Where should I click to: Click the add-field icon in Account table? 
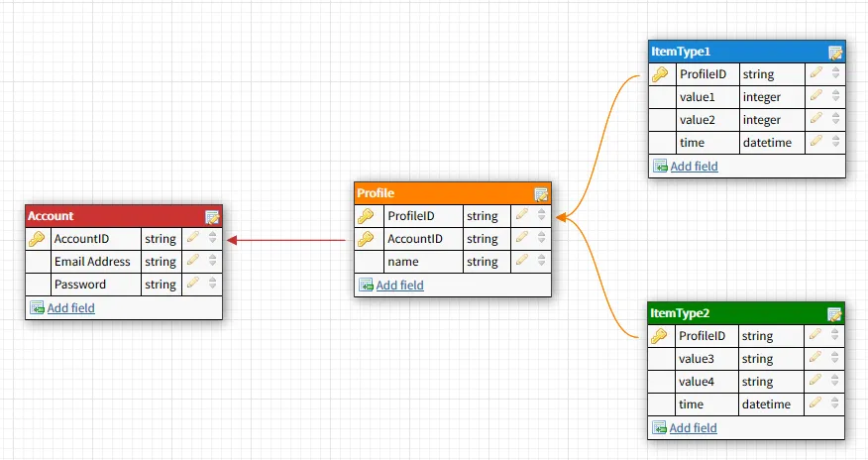click(37, 307)
